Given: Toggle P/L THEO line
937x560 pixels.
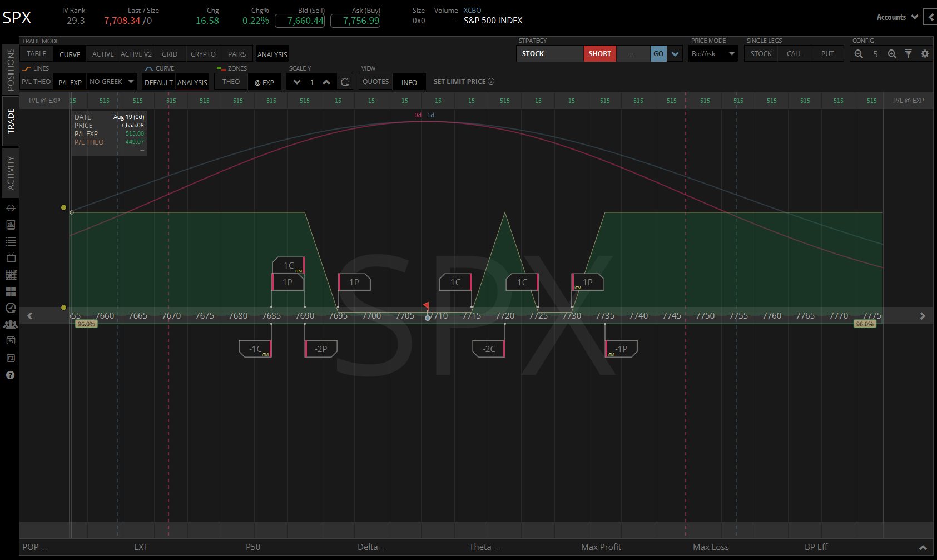Looking at the screenshot, I should pyautogui.click(x=36, y=82).
